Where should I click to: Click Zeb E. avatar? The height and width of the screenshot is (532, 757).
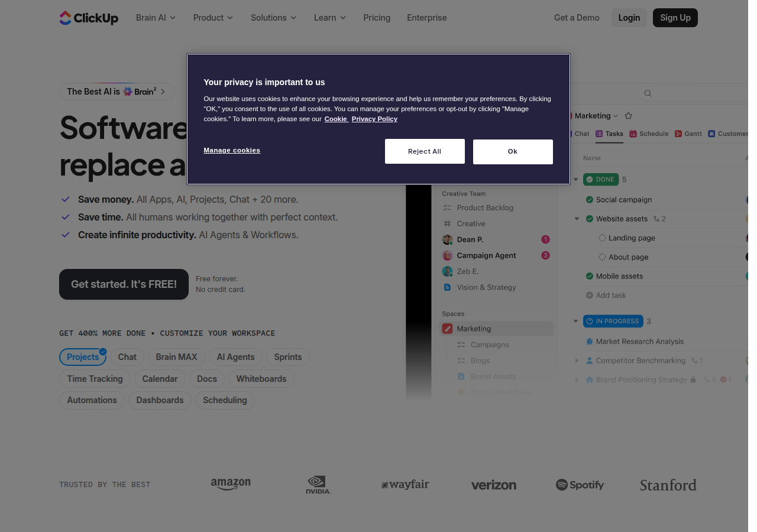[x=447, y=271]
